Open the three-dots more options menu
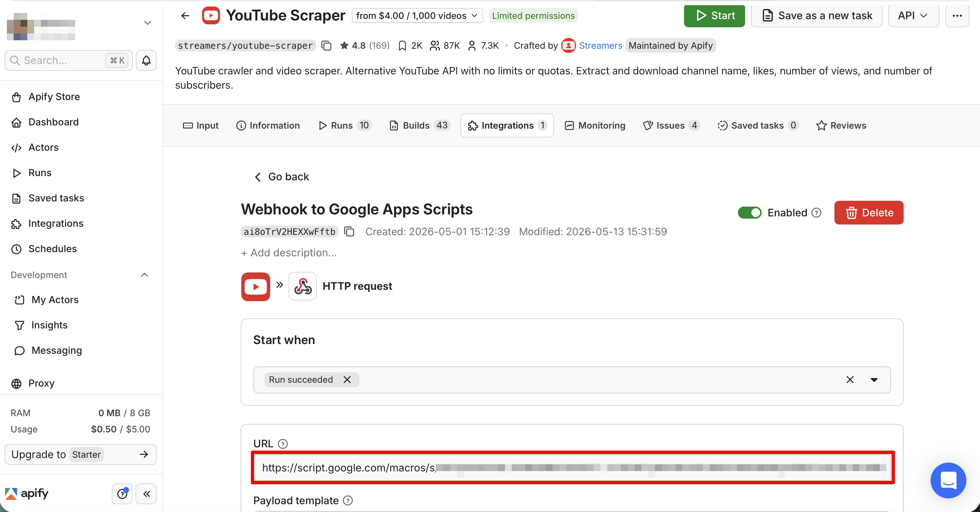 click(x=957, y=16)
